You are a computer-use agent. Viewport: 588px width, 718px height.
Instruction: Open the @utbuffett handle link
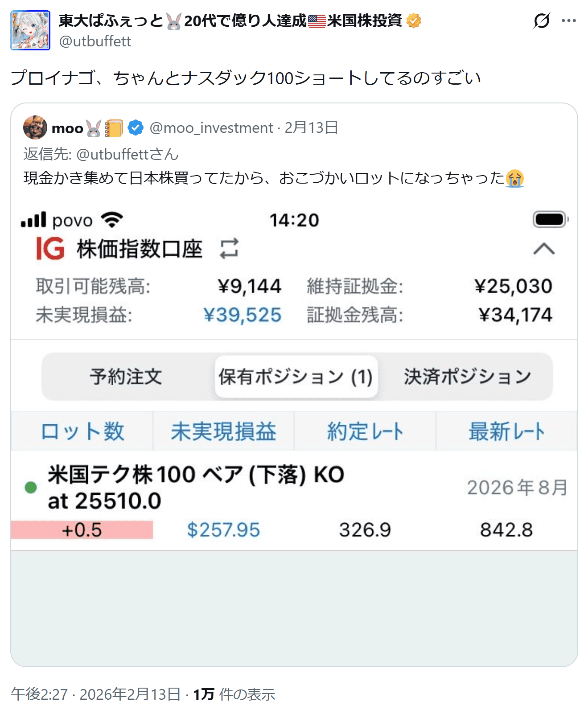95,41
